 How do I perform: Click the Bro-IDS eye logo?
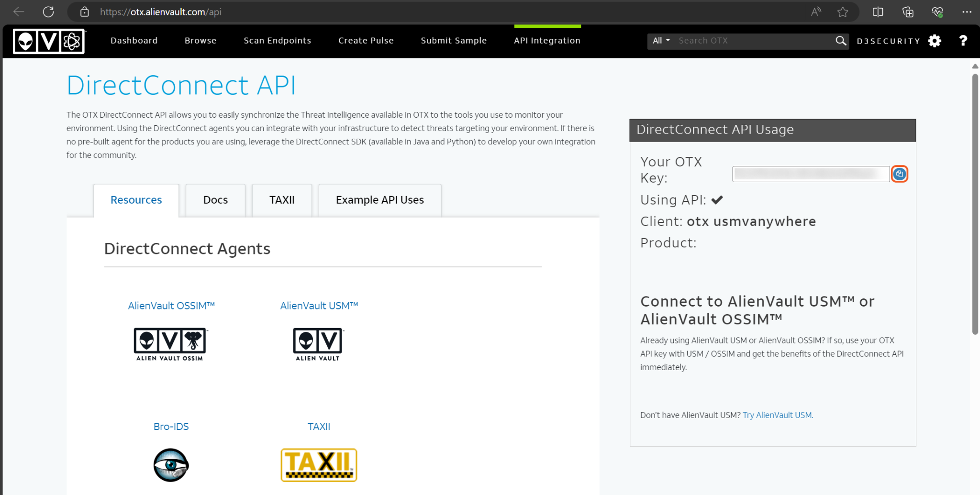(x=171, y=464)
